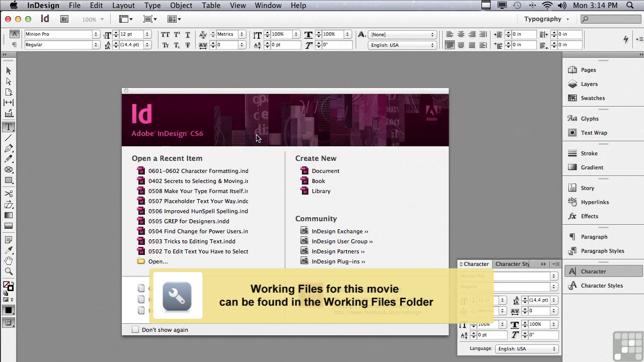Open the Typography workspace switcher
Viewport: 644px width, 362px height.
click(x=546, y=19)
